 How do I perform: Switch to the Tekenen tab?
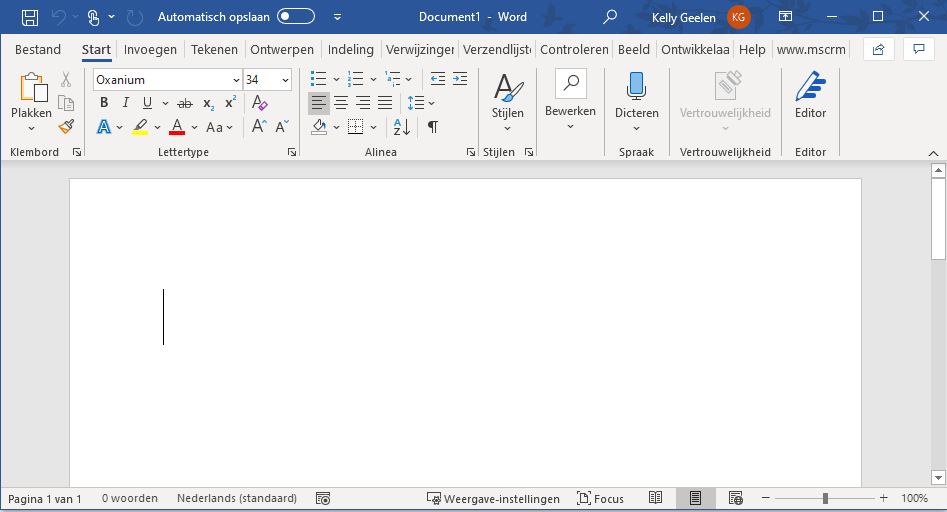point(214,50)
